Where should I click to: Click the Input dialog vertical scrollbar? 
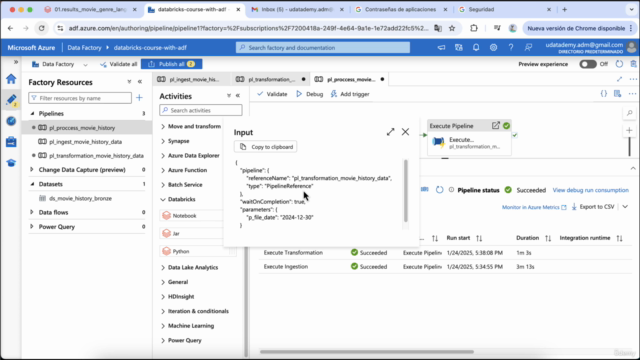406,191
